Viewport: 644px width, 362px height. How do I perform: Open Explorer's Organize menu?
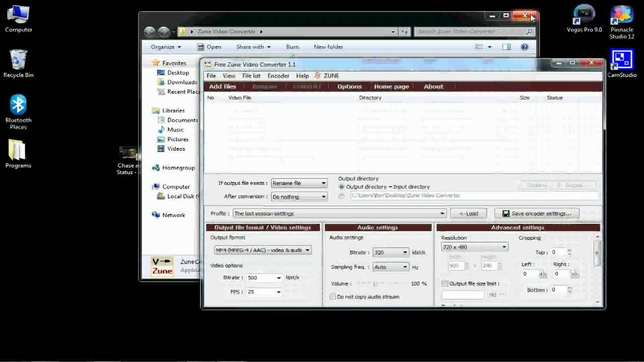pos(166,47)
